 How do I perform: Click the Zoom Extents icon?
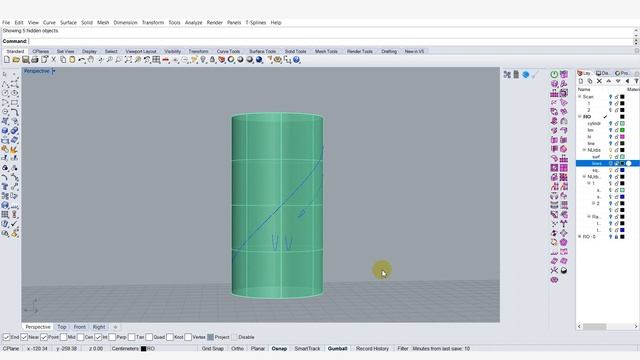click(x=128, y=60)
